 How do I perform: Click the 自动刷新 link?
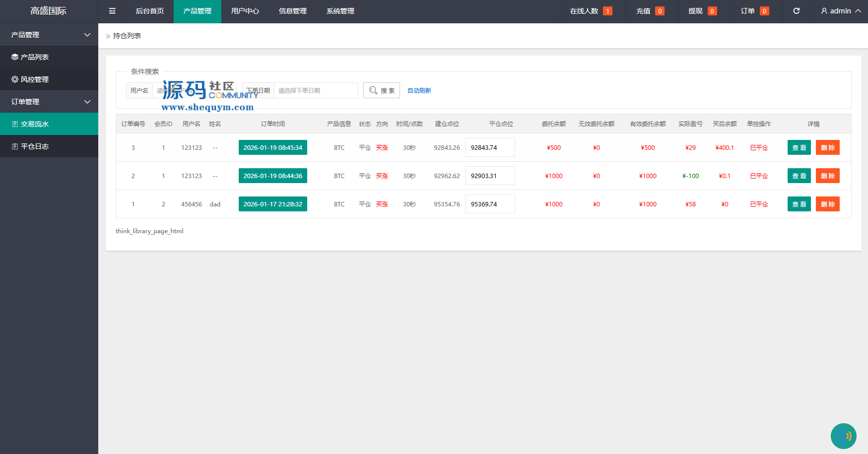419,91
